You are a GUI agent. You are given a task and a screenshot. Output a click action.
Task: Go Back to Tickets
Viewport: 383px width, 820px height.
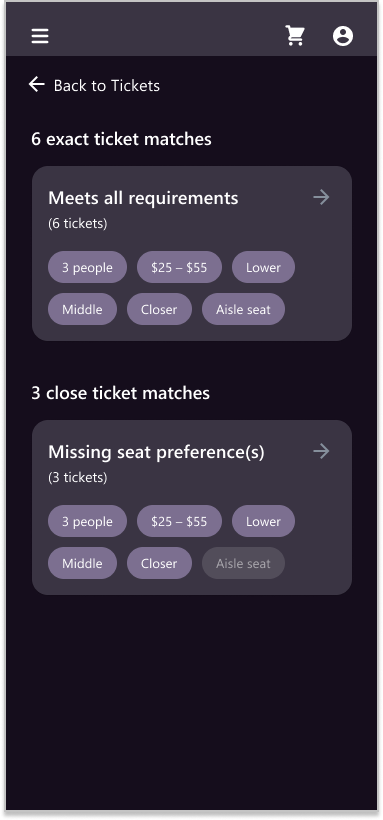(107, 86)
